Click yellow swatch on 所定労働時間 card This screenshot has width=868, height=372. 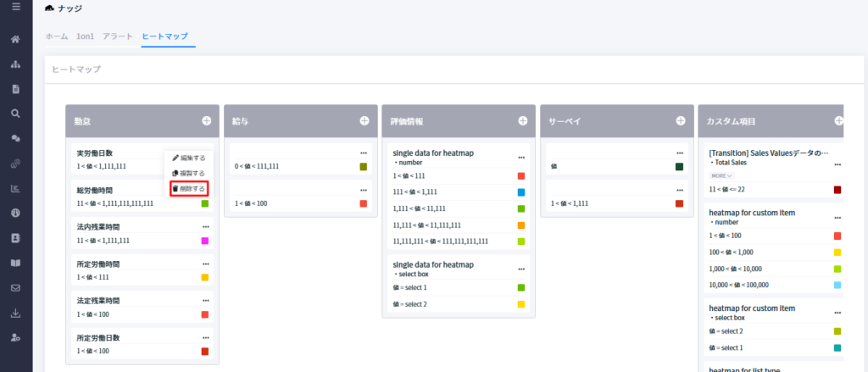pyautogui.click(x=205, y=277)
